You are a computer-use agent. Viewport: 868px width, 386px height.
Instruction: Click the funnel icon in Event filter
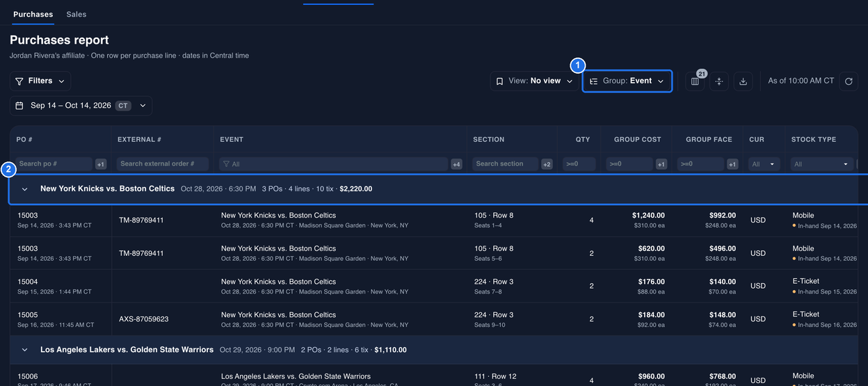226,164
